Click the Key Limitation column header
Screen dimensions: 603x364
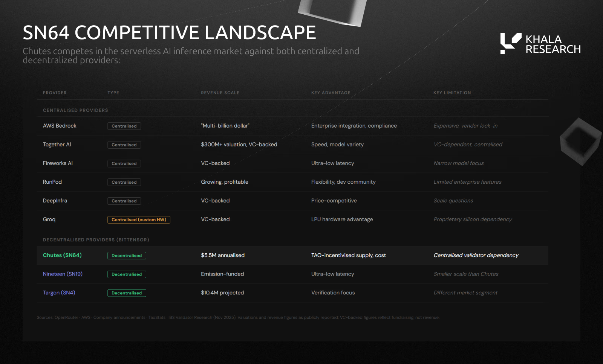pyautogui.click(x=452, y=93)
